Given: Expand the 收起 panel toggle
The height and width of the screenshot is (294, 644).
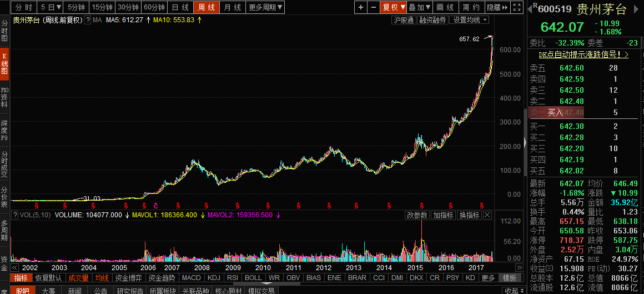Looking at the screenshot, I should pos(514,291).
